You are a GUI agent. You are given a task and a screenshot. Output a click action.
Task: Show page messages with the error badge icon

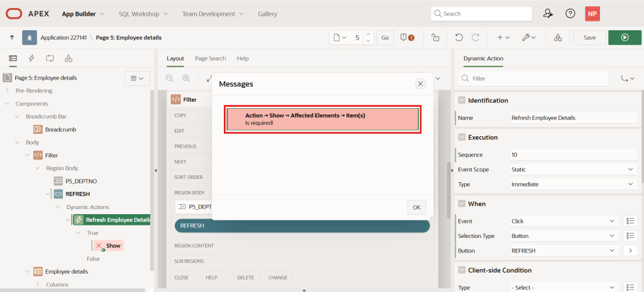click(x=407, y=38)
